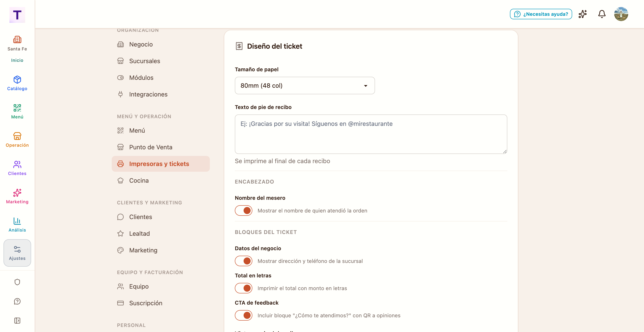Click 'MENÚ Y OPERACIÓN' section label
Screen dimensions: 644x332
144,116
